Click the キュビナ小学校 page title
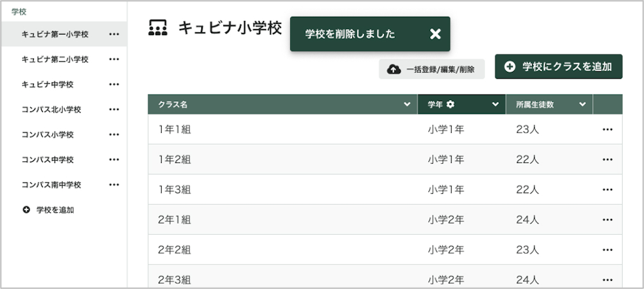The height and width of the screenshot is (289, 644). click(x=230, y=28)
